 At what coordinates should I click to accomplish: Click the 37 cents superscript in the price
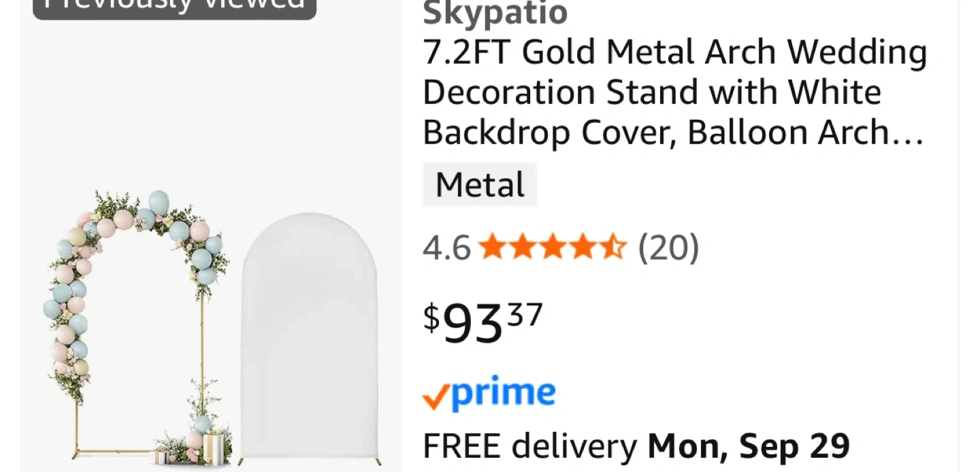[525, 316]
